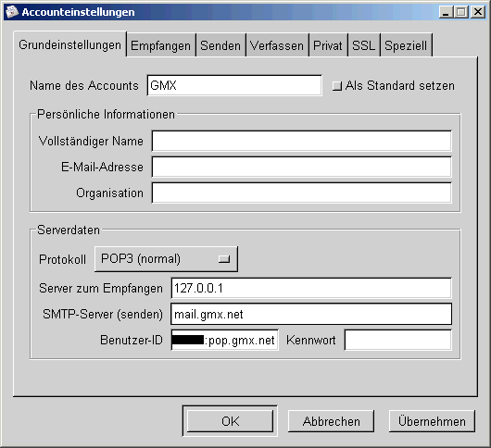Maximize the Accounteinstellungen window
The height and width of the screenshot is (448, 491).
tap(461, 12)
